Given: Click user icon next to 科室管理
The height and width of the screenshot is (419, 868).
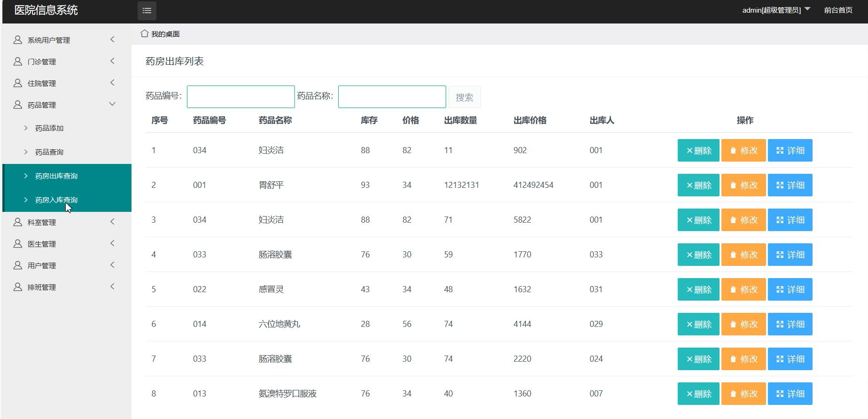Looking at the screenshot, I should pyautogui.click(x=18, y=222).
